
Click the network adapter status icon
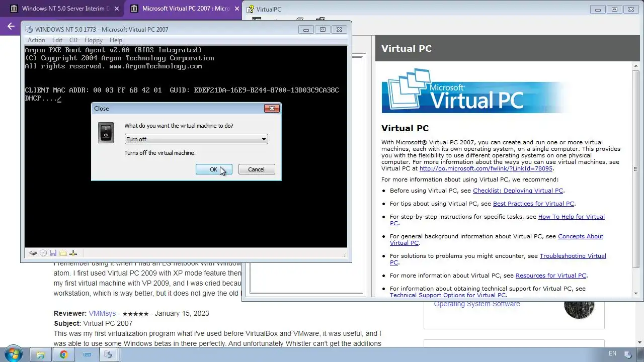tap(73, 253)
